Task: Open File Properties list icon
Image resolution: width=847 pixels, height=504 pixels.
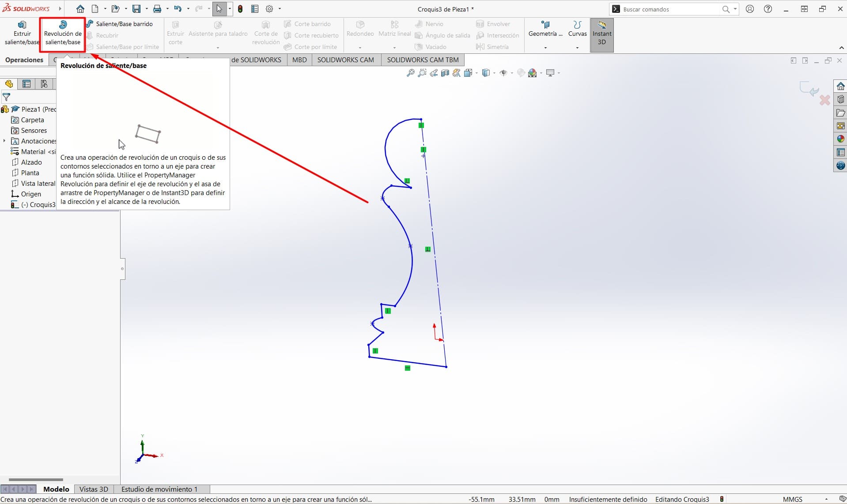Action: (x=255, y=9)
